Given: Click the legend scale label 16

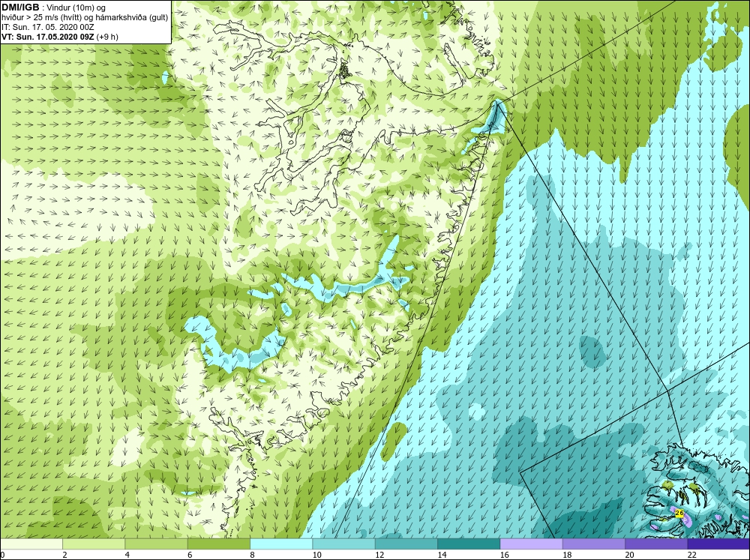Looking at the screenshot, I should [504, 555].
